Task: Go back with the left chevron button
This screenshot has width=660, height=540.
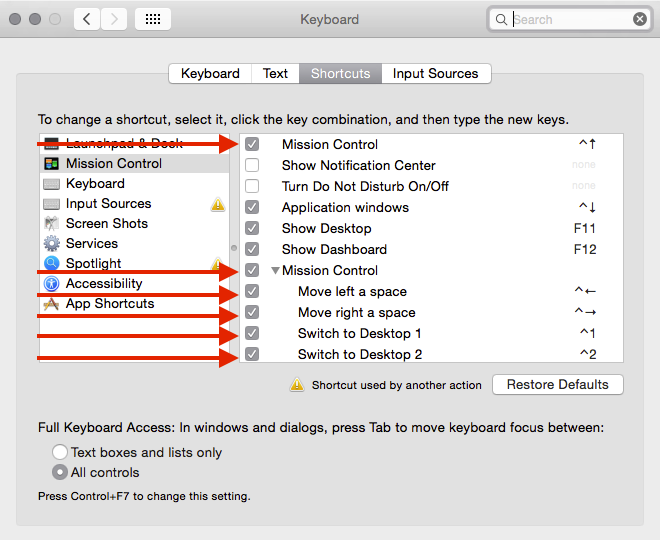Action: [87, 19]
